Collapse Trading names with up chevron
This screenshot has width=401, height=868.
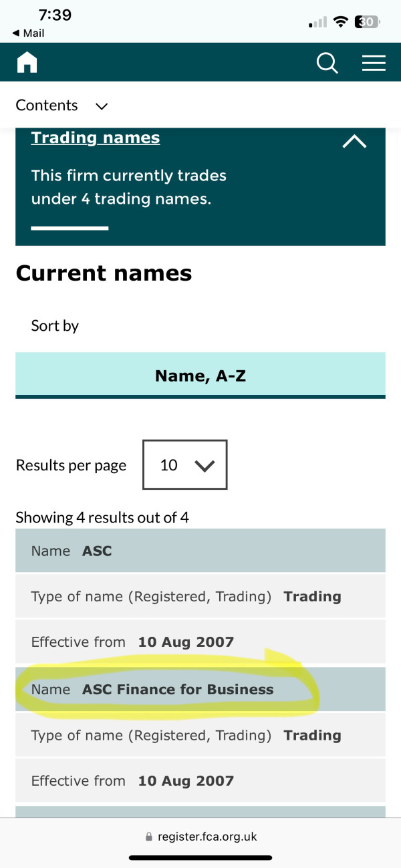pyautogui.click(x=354, y=142)
